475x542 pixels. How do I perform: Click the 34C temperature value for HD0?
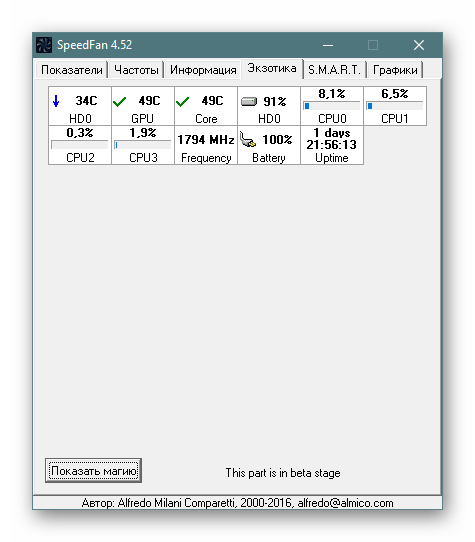86,101
